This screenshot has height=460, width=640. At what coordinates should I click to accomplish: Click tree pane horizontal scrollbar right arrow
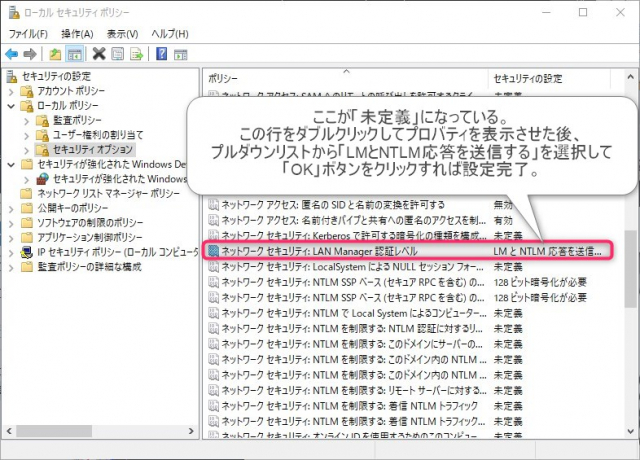tap(191, 431)
